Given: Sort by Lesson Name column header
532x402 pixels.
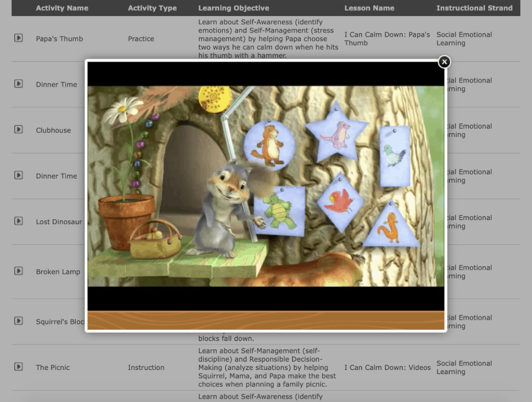Looking at the screenshot, I should pyautogui.click(x=369, y=8).
